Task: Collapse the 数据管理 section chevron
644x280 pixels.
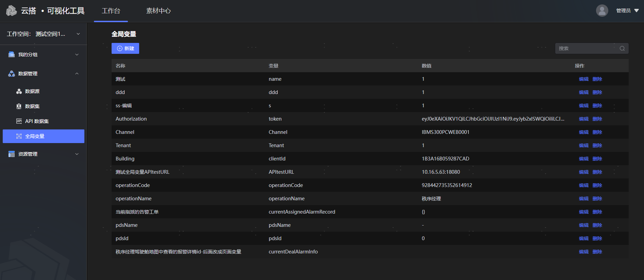Action: pos(77,74)
